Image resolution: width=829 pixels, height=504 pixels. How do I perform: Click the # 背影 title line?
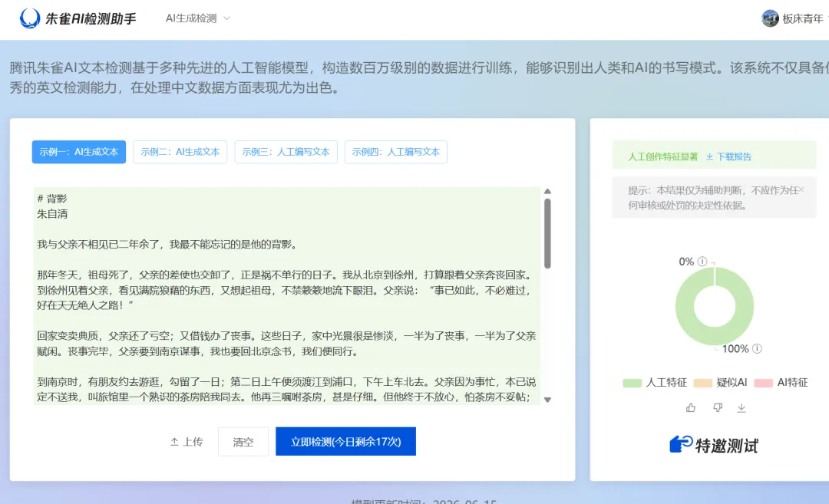point(52,199)
